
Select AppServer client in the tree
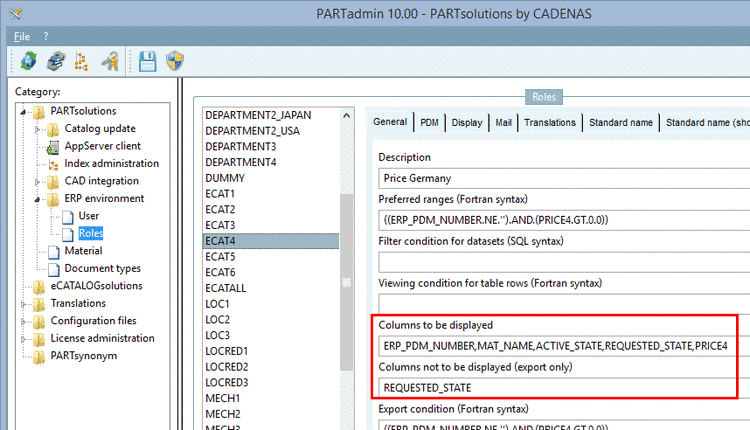click(x=102, y=146)
